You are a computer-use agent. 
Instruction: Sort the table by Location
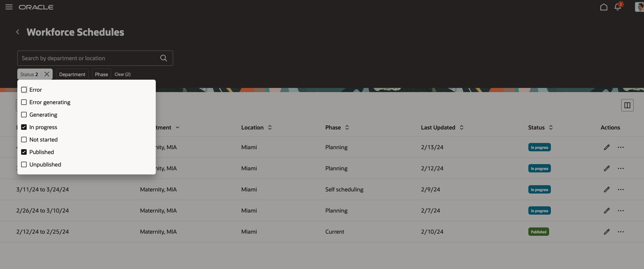click(270, 127)
